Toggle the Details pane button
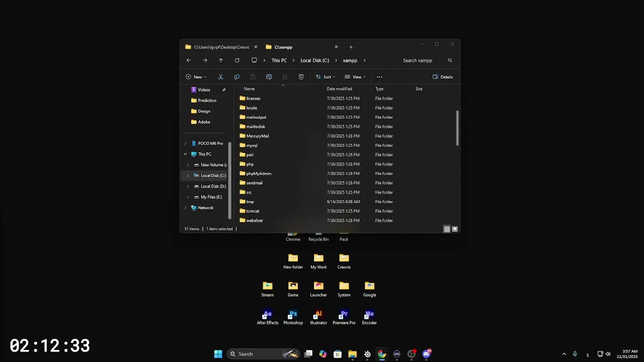Viewport: 644px width, 362px height. [443, 77]
